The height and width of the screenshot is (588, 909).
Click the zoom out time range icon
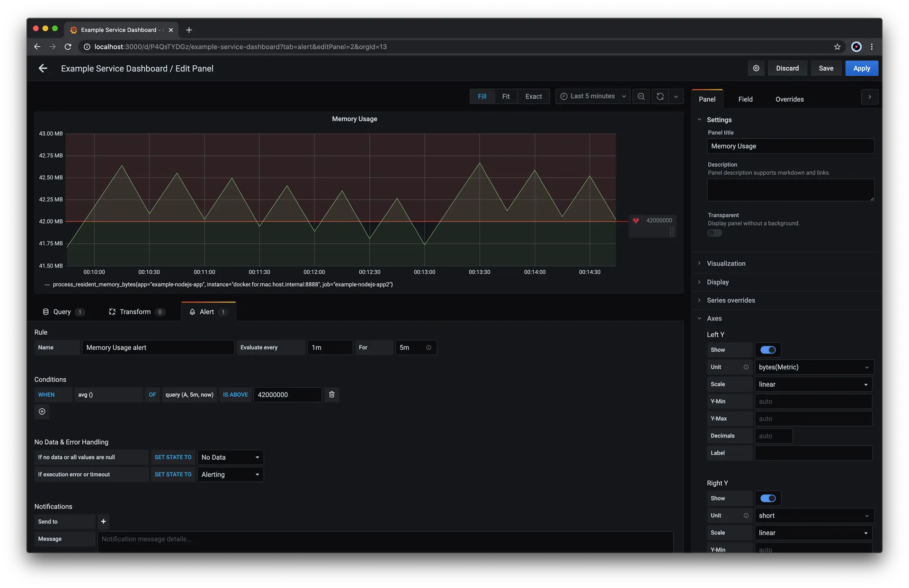click(x=641, y=97)
